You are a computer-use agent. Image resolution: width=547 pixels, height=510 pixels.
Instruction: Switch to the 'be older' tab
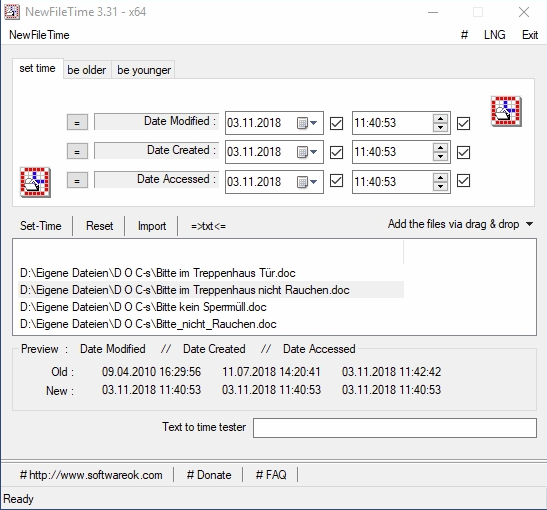click(87, 70)
